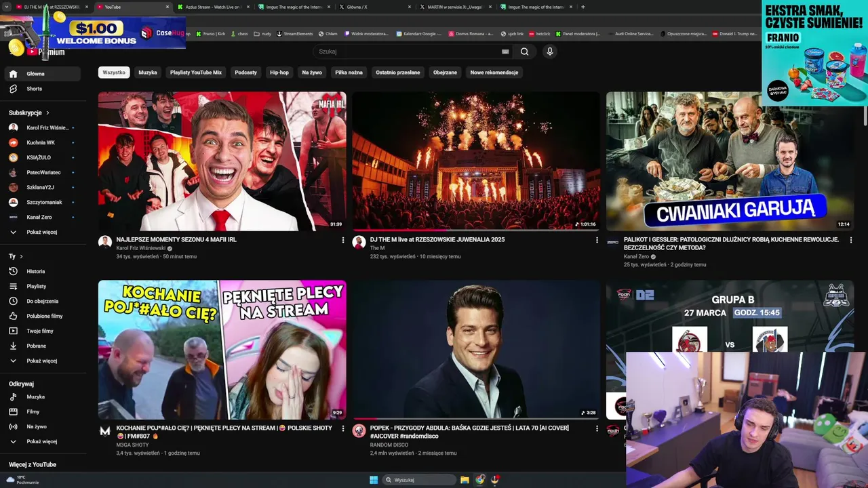Select Ostatnio przesłane filter chip
Viewport: 868px width, 488px height.
pyautogui.click(x=398, y=73)
